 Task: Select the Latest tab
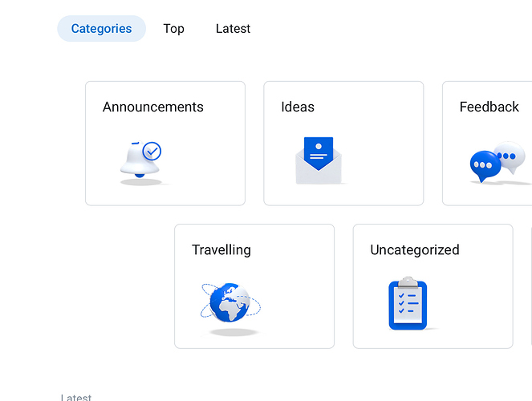tap(233, 29)
